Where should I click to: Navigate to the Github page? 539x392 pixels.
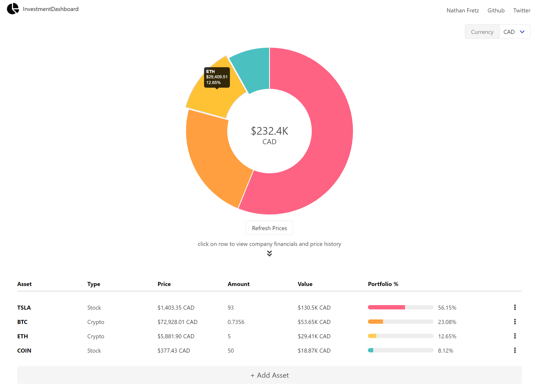coord(496,10)
